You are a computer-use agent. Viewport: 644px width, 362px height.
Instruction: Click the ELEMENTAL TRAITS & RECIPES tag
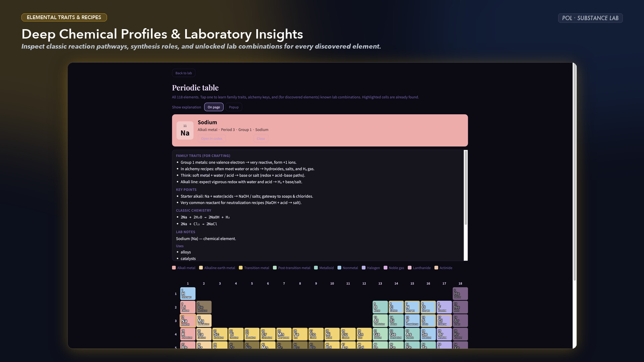click(x=64, y=17)
